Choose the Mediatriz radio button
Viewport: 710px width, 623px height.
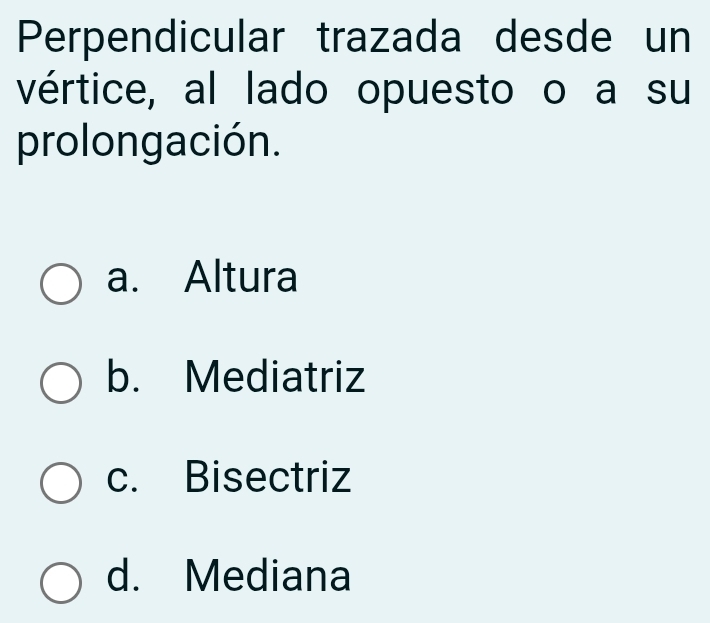click(x=61, y=383)
